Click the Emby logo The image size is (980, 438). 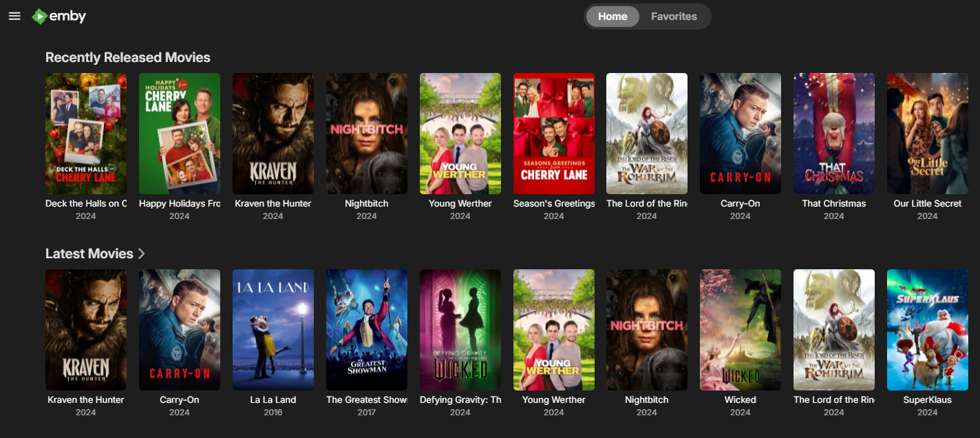(x=59, y=17)
